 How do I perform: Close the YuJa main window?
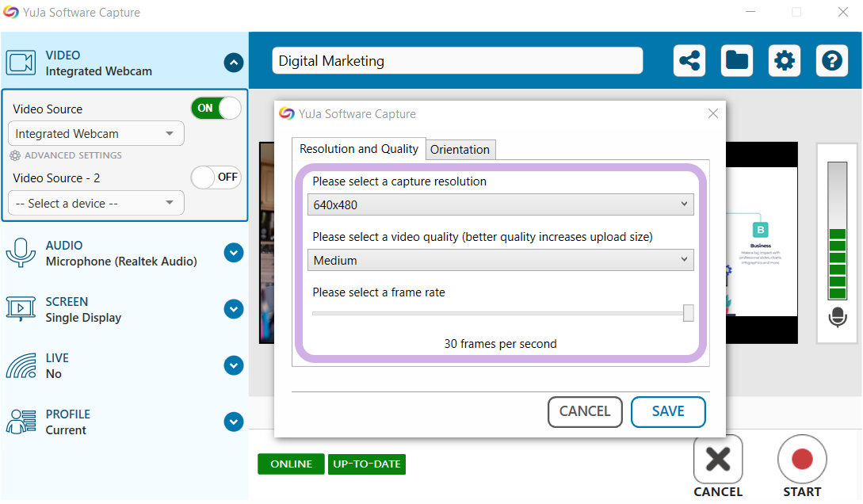[842, 12]
